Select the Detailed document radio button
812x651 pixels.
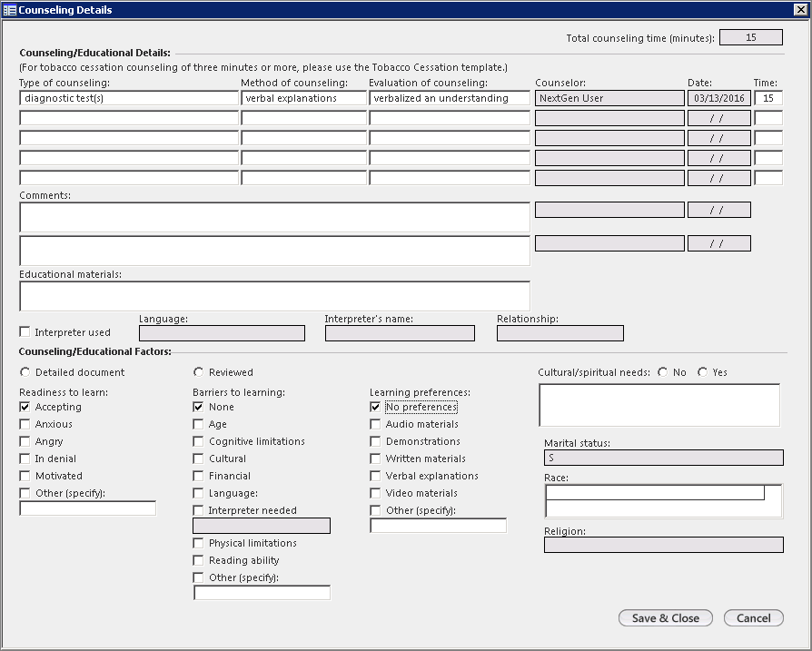click(25, 372)
